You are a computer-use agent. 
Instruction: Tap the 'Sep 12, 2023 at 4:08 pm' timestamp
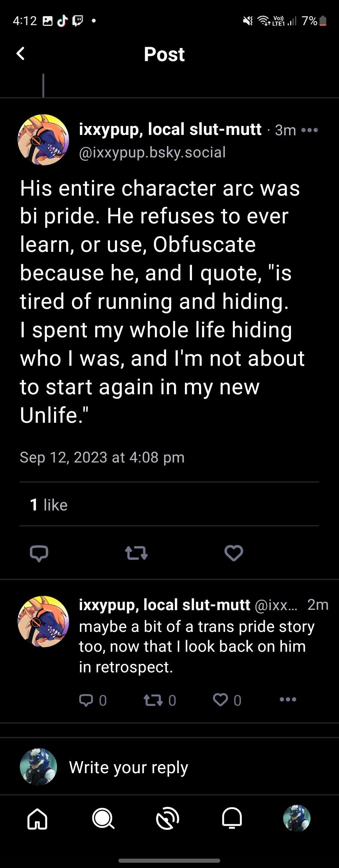click(x=102, y=458)
